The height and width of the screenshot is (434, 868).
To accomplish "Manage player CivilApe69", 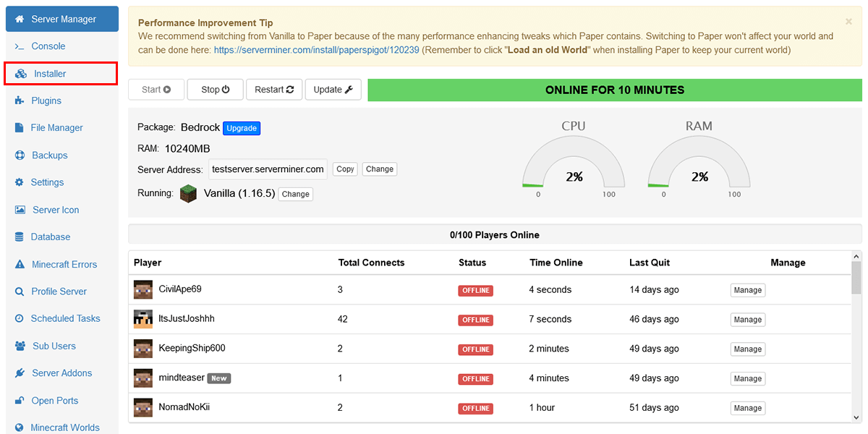I will point(748,290).
